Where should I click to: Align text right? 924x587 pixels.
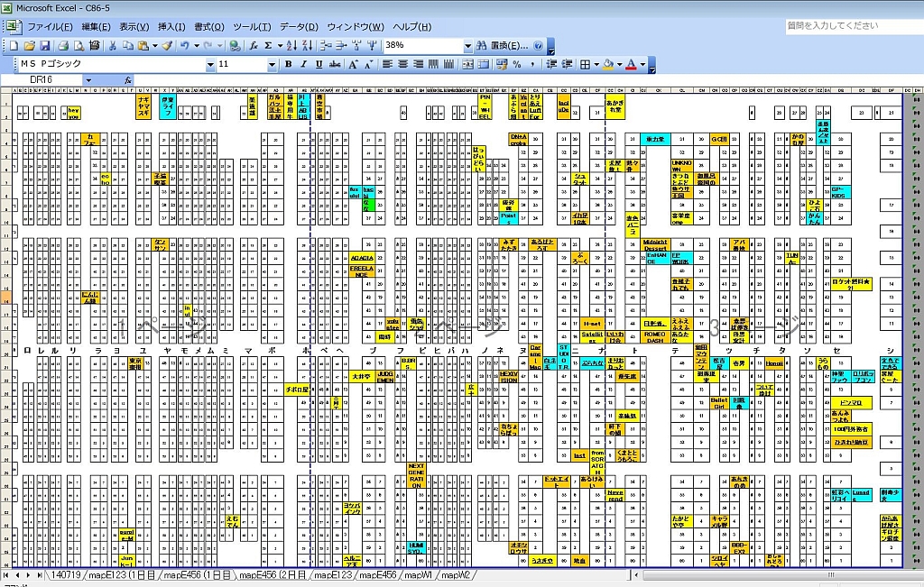418,64
